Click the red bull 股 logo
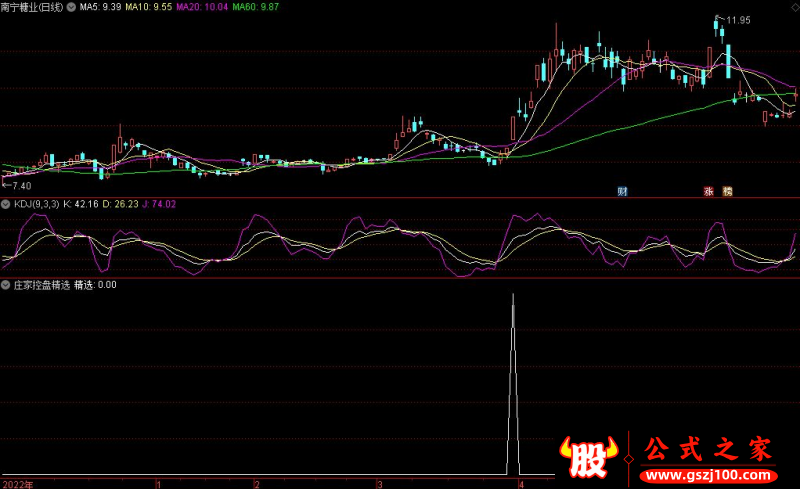Viewport: 800px width, 489px height. (590, 459)
